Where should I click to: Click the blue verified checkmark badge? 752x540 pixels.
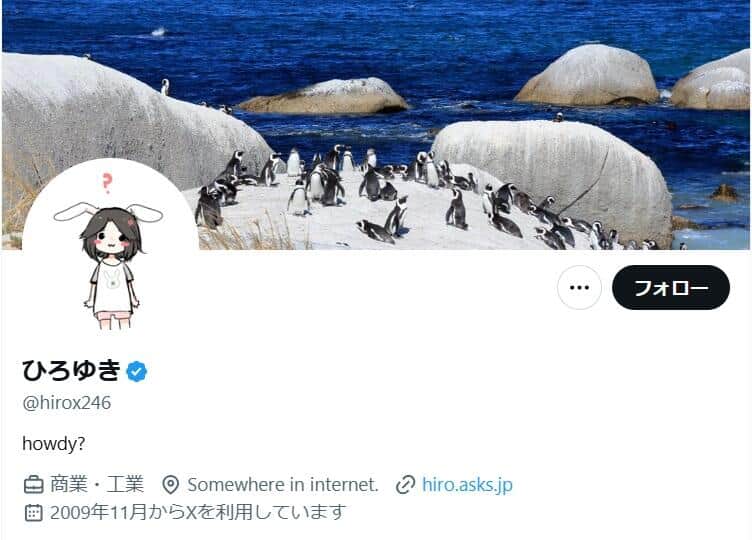pos(137,371)
